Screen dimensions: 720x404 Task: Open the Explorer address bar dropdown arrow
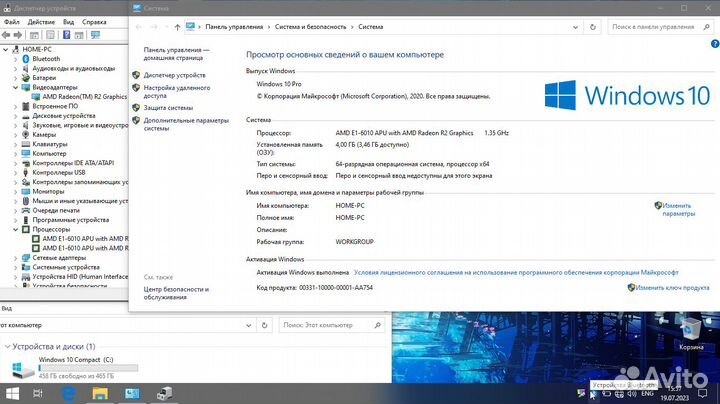[248, 325]
